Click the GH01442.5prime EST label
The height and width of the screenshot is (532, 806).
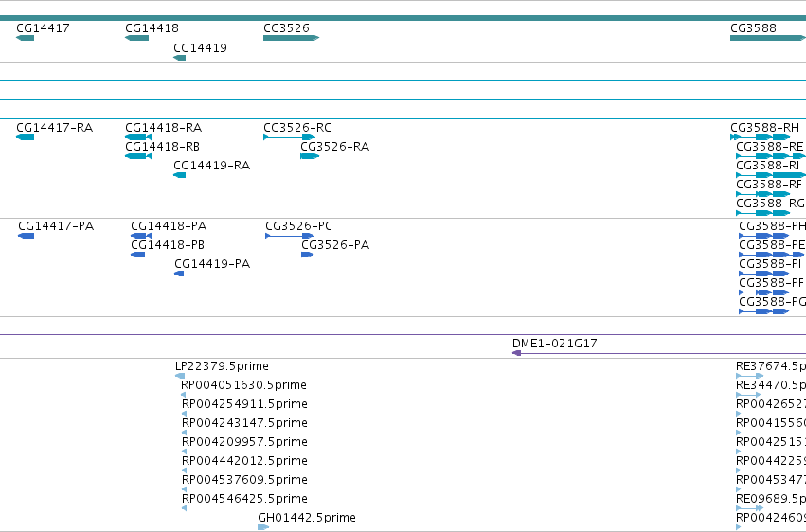coord(307,518)
